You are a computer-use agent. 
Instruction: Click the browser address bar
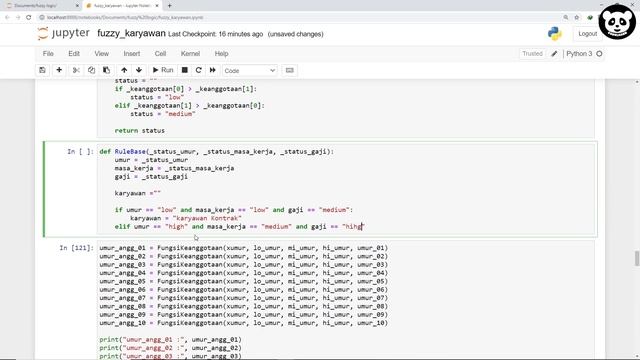[x=300, y=17]
